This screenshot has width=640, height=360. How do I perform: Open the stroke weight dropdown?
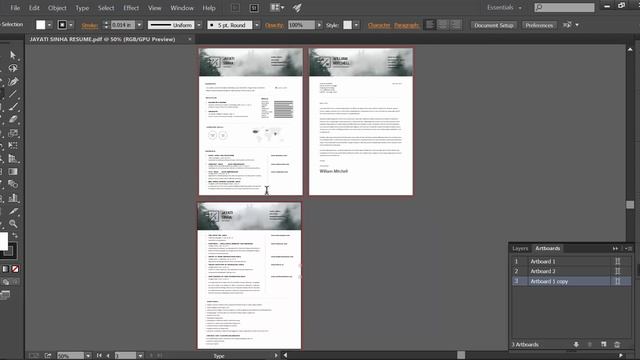click(140, 25)
